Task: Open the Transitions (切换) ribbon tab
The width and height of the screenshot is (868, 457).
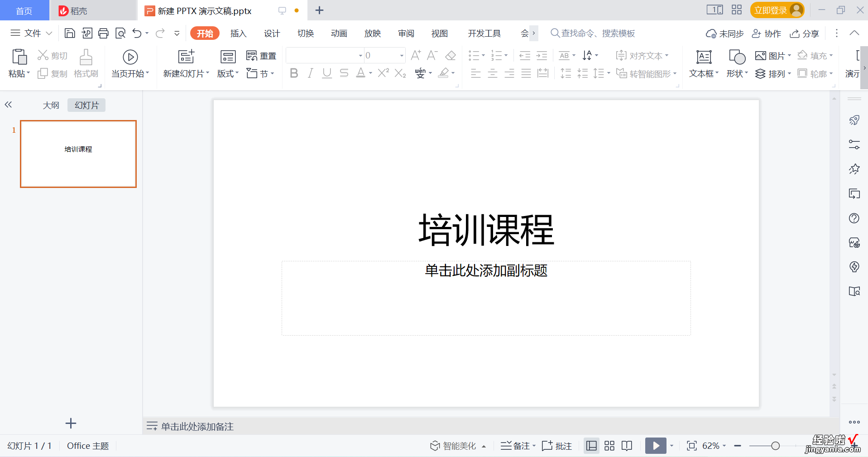Action: pyautogui.click(x=306, y=33)
